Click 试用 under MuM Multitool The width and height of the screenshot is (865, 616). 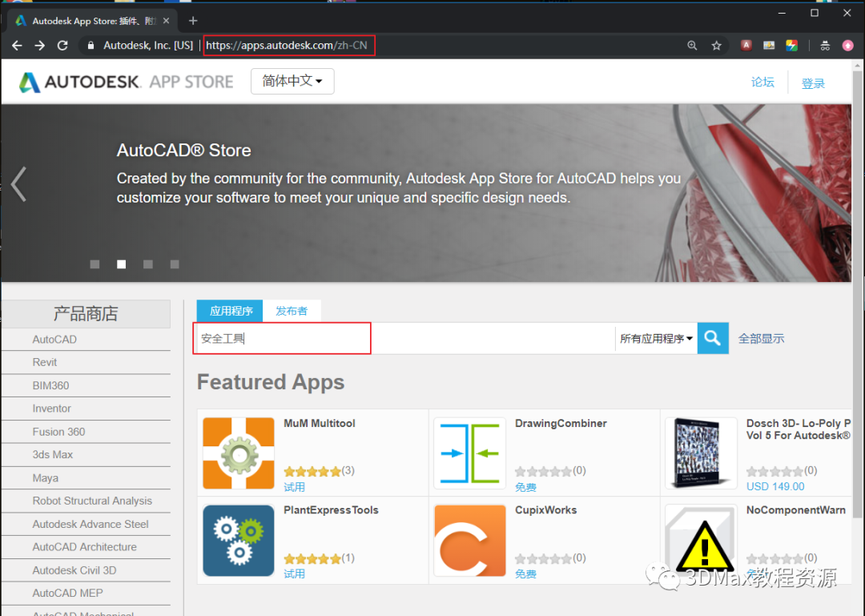(294, 487)
